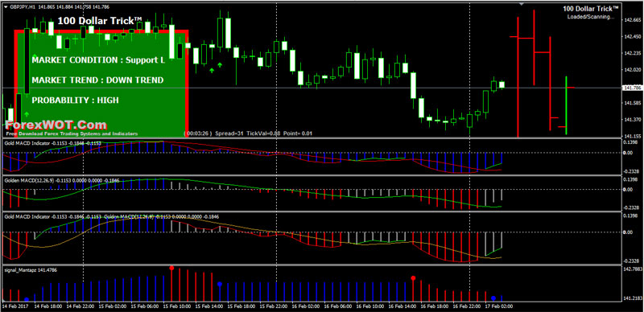644x312 pixels.
Task: Open the GBPJPY,H1 chart dropdown arrow
Action: tap(5, 7)
